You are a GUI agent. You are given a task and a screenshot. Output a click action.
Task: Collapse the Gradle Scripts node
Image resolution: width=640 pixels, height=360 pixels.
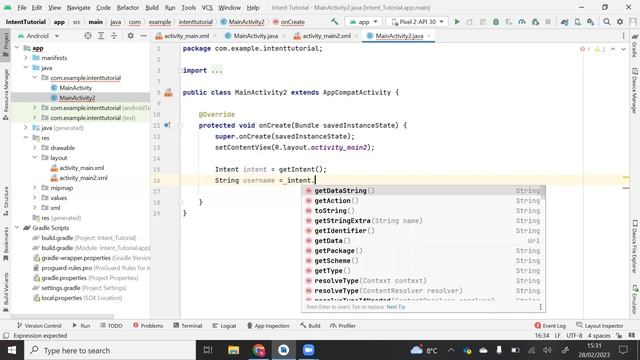(17, 228)
